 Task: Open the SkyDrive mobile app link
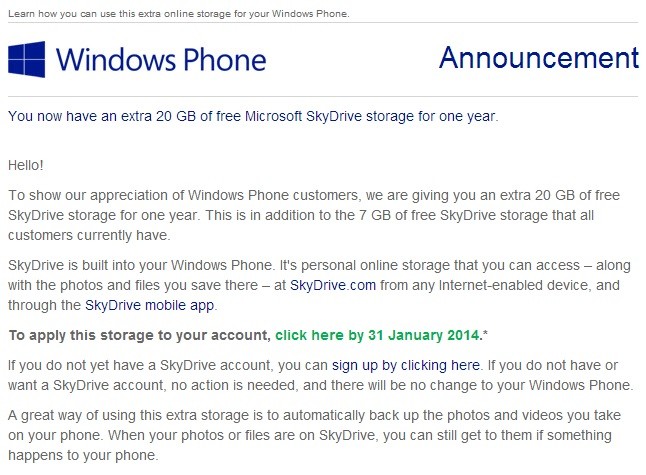tap(150, 305)
